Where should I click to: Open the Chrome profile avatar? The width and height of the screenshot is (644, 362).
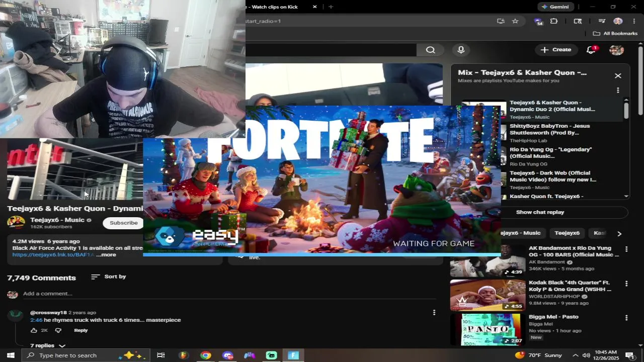pos(618,21)
